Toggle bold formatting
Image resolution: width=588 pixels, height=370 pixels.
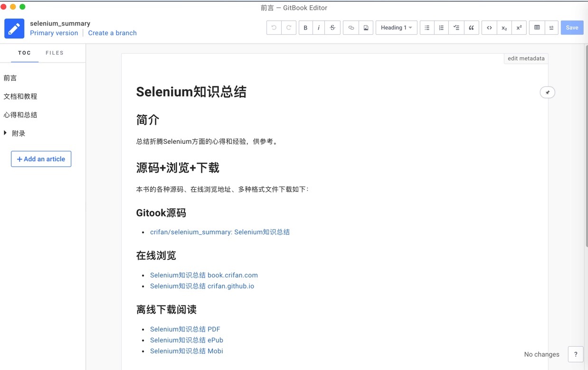tap(305, 28)
